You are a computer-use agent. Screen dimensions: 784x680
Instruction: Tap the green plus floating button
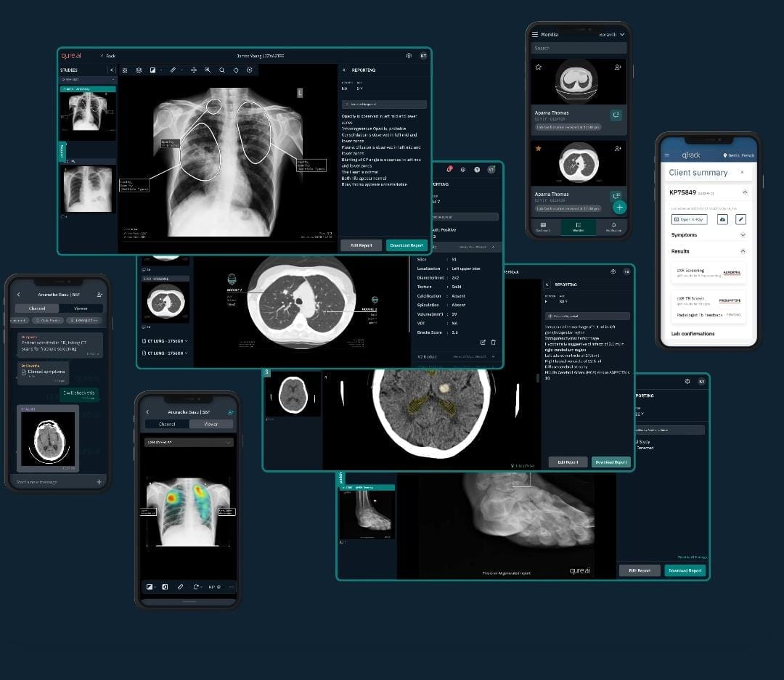point(618,208)
